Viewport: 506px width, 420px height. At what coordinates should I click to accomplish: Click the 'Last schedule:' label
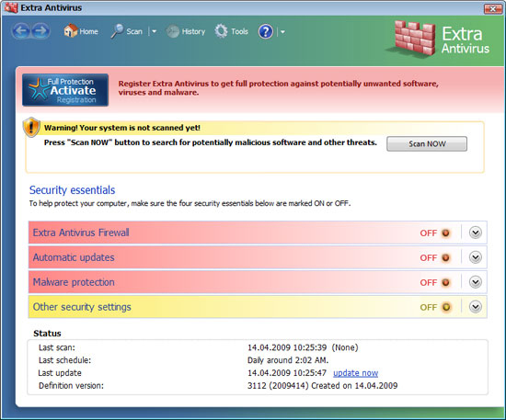pyautogui.click(x=65, y=360)
